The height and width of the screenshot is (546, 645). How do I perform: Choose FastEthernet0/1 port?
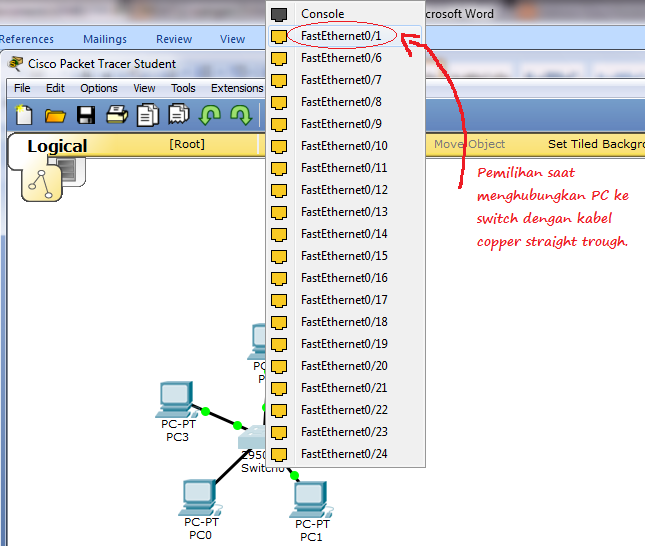(x=346, y=36)
